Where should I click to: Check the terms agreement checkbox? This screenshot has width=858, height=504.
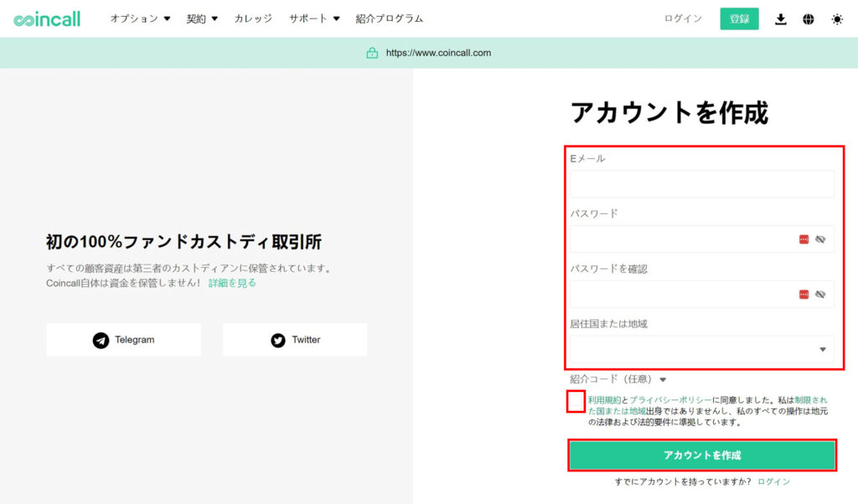tap(576, 402)
